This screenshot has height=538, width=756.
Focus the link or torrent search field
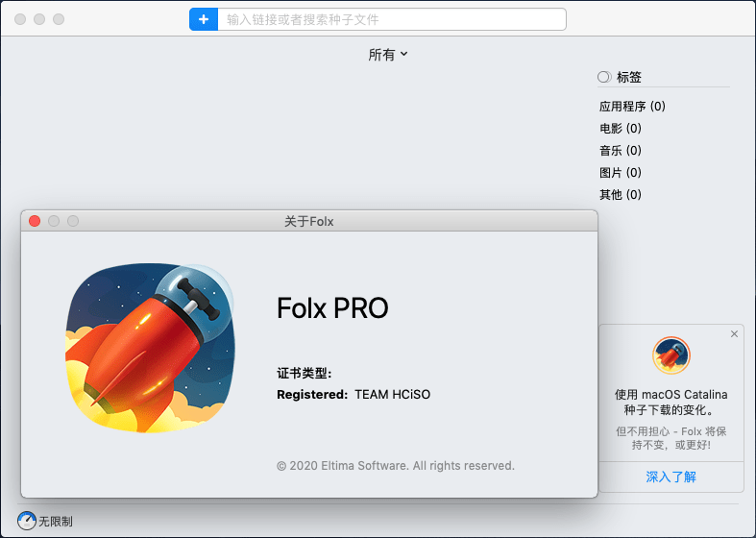tap(392, 19)
